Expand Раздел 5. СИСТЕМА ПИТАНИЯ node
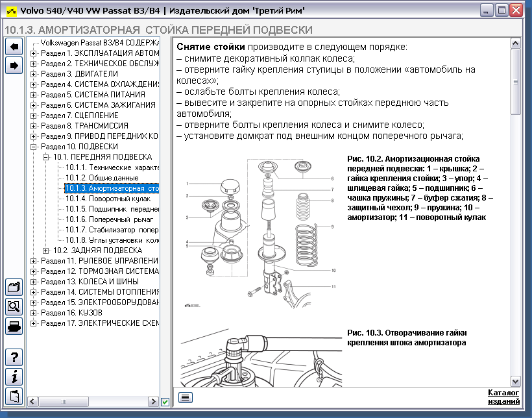Screen dimensions: 532x418 [33, 95]
